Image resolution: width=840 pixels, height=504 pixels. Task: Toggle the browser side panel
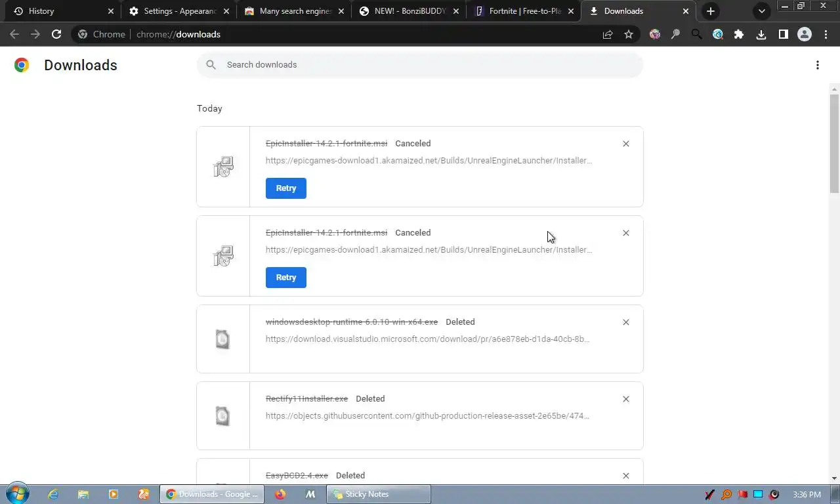(x=783, y=34)
